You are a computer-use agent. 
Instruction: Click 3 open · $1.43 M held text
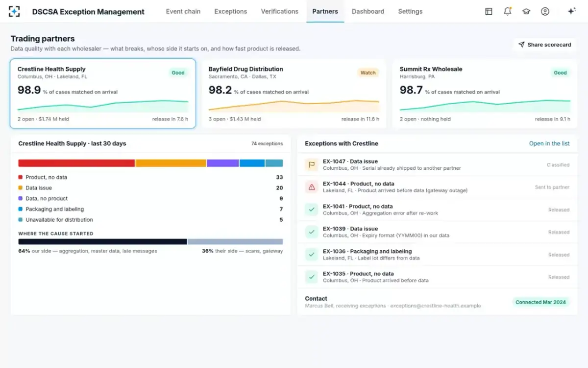click(235, 119)
